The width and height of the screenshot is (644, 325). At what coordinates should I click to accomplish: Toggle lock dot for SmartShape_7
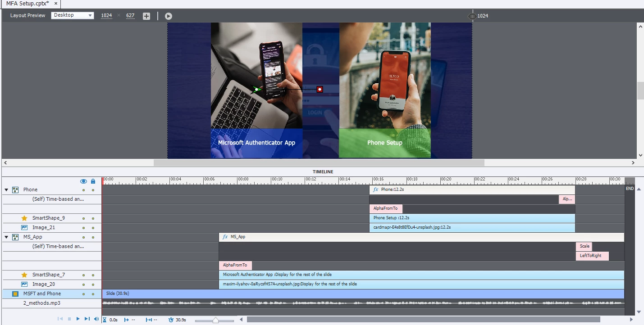coord(93,275)
